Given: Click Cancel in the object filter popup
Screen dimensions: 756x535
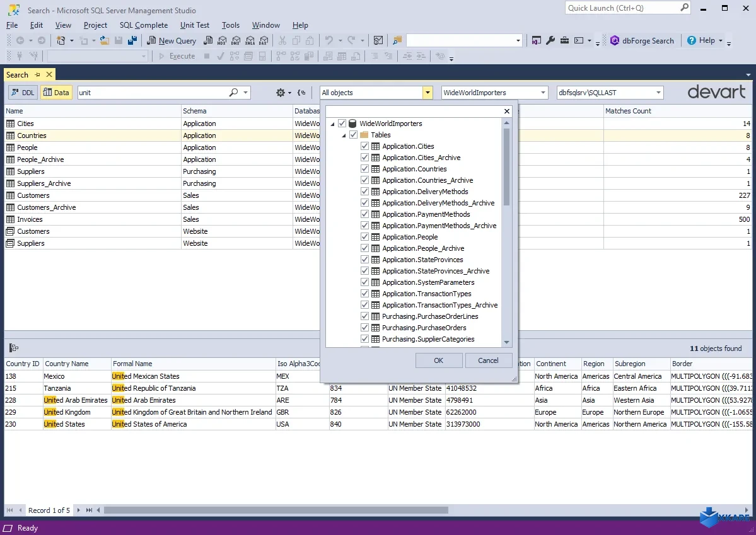Looking at the screenshot, I should (x=488, y=360).
